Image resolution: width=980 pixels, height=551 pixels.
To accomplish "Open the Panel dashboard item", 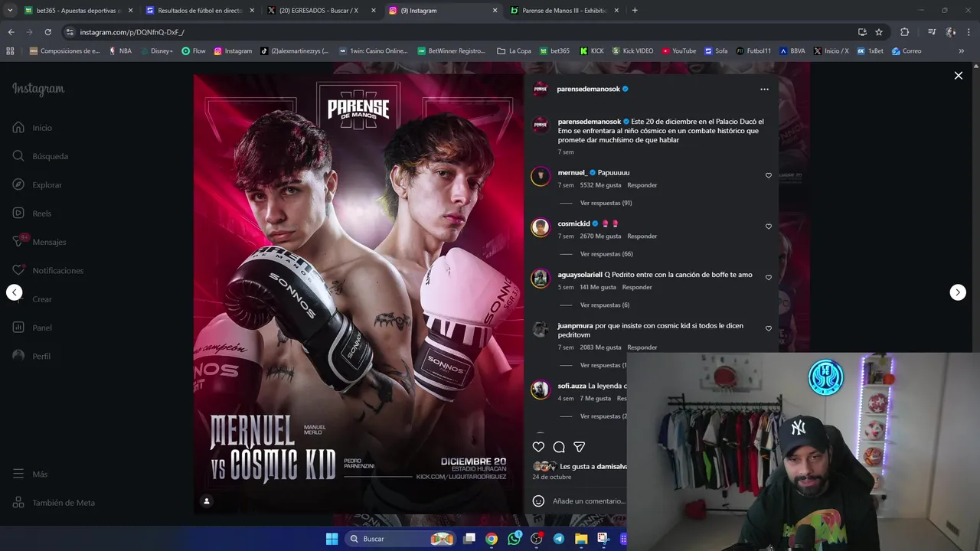I will (32, 328).
